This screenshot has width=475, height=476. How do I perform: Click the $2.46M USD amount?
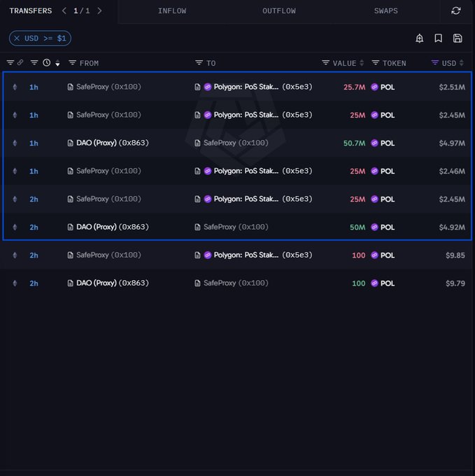coord(452,171)
